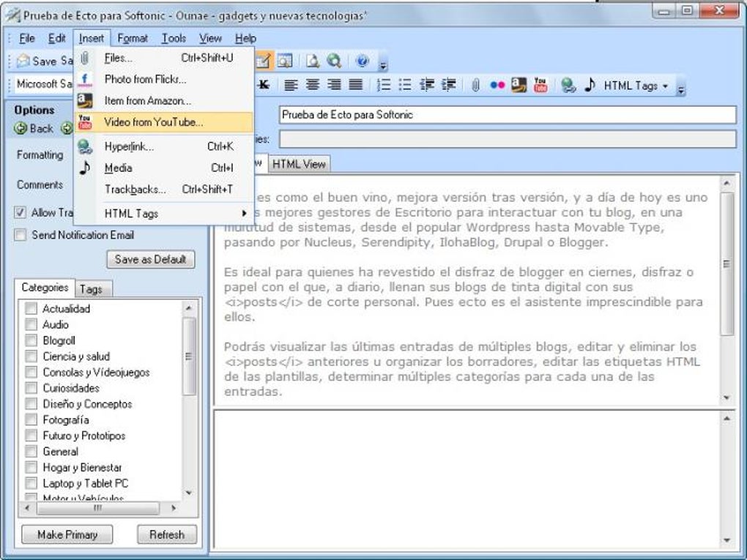This screenshot has height=560, width=747.
Task: Click the Refresh button
Action: click(167, 535)
